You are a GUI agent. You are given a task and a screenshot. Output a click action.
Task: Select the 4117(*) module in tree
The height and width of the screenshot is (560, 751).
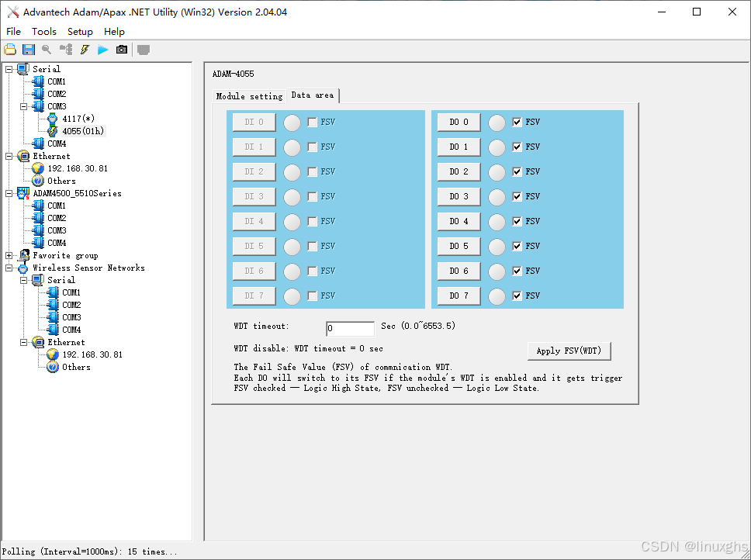(x=78, y=119)
